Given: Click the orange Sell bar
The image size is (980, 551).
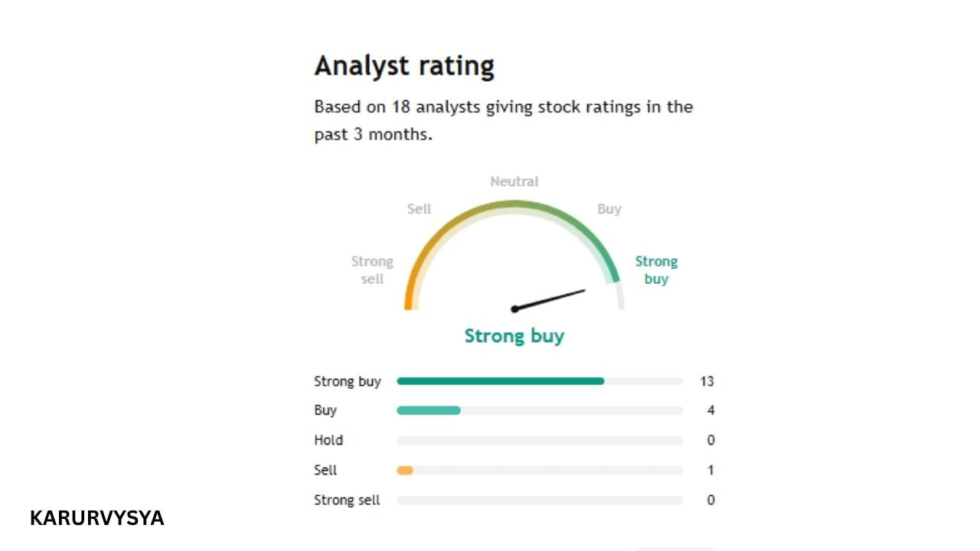Looking at the screenshot, I should coord(405,471).
